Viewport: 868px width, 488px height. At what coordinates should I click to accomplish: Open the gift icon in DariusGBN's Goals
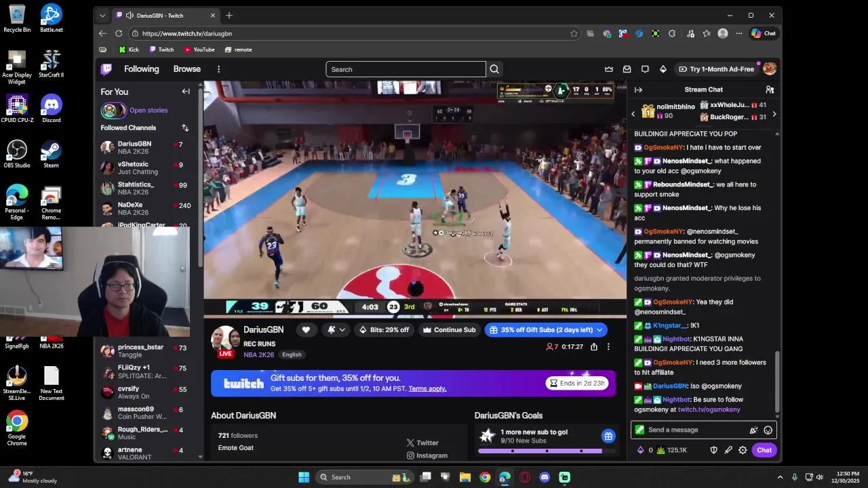pos(608,436)
